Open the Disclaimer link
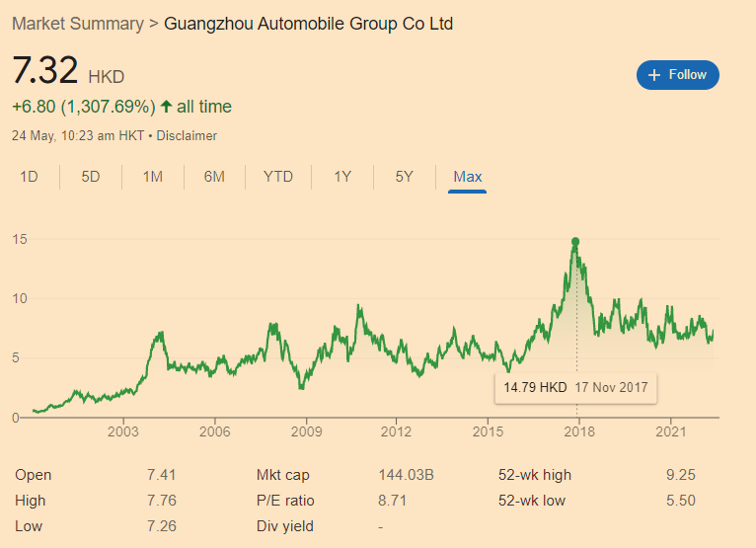The width and height of the screenshot is (756, 548). 187,135
